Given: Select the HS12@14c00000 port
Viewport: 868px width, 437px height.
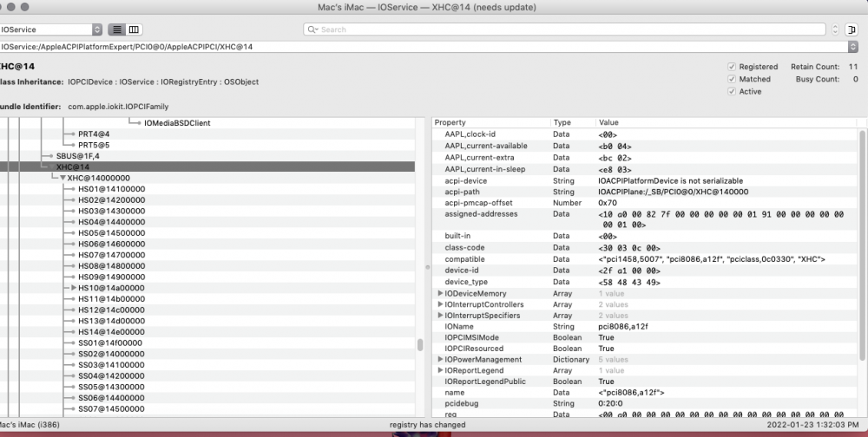Looking at the screenshot, I should click(x=111, y=310).
